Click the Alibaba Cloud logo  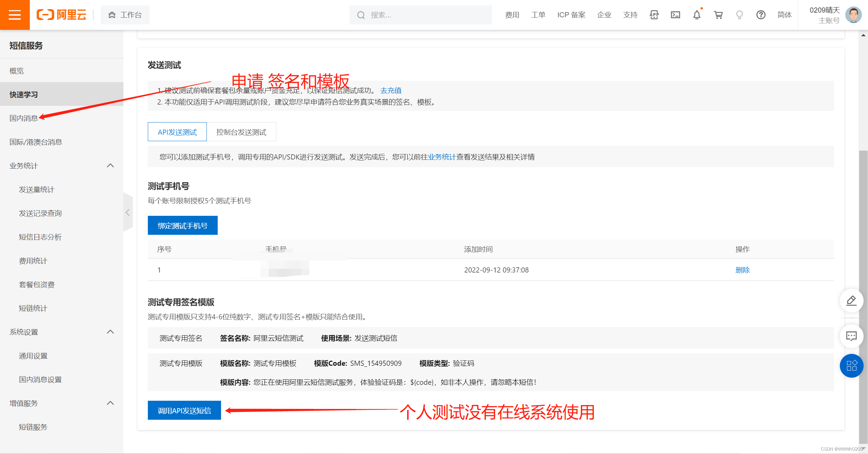(61, 15)
